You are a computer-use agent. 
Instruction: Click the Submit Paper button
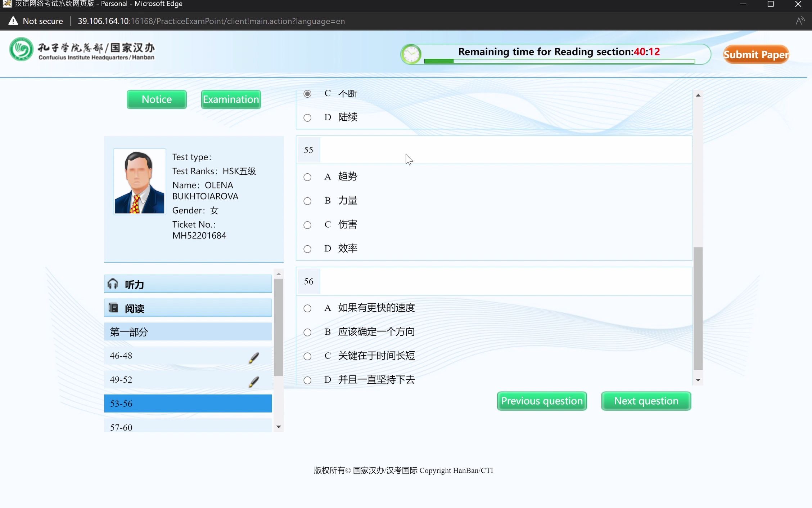(756, 54)
